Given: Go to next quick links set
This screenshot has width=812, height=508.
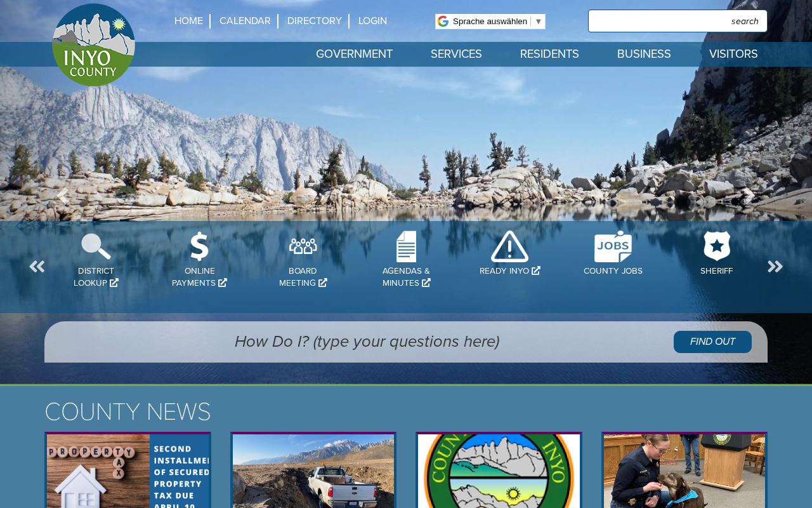Looking at the screenshot, I should pos(775,267).
